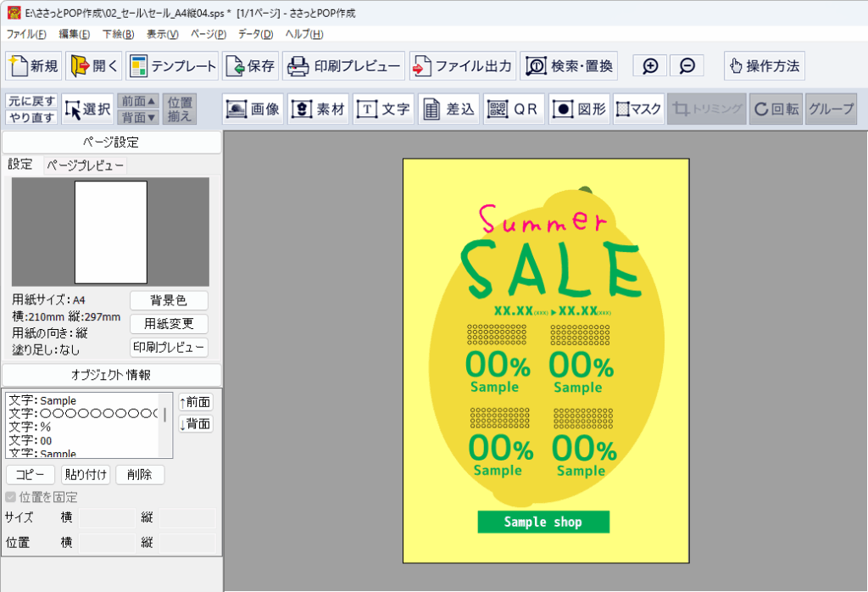The width and height of the screenshot is (868, 592).
Task: Click the 用紙変更 button
Action: click(168, 324)
